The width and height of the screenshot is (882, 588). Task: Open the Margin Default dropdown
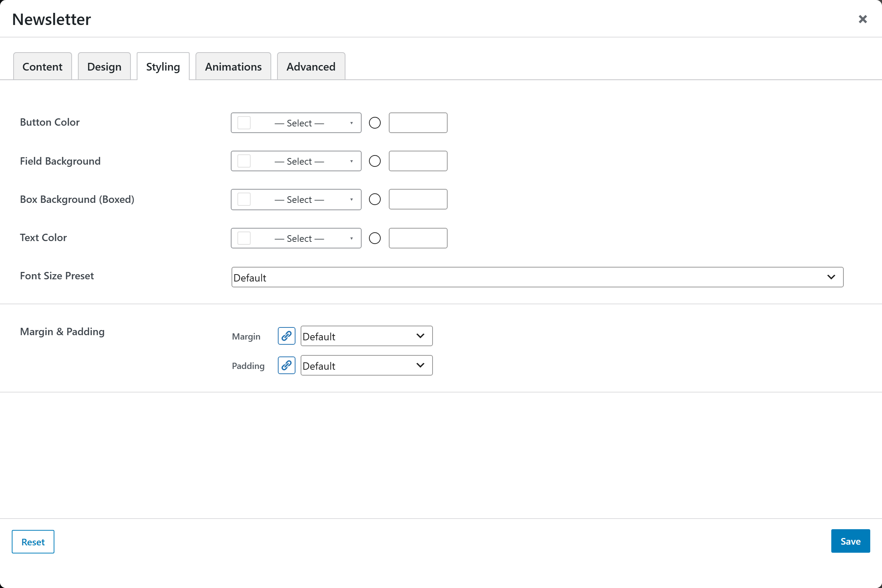[366, 336]
